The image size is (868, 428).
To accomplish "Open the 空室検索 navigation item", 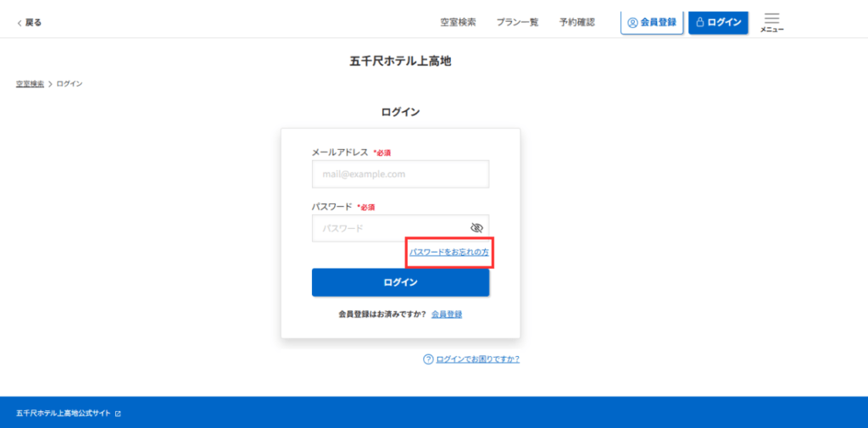I will pyautogui.click(x=458, y=22).
